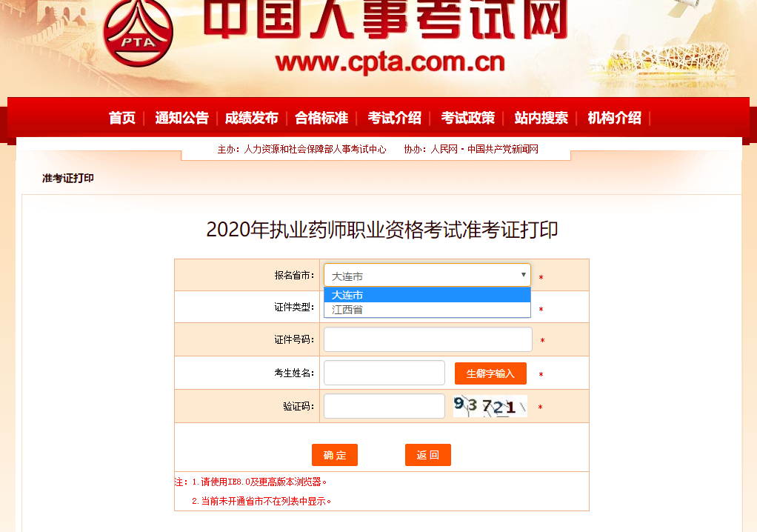Focus the 证件号码 input field

(427, 339)
